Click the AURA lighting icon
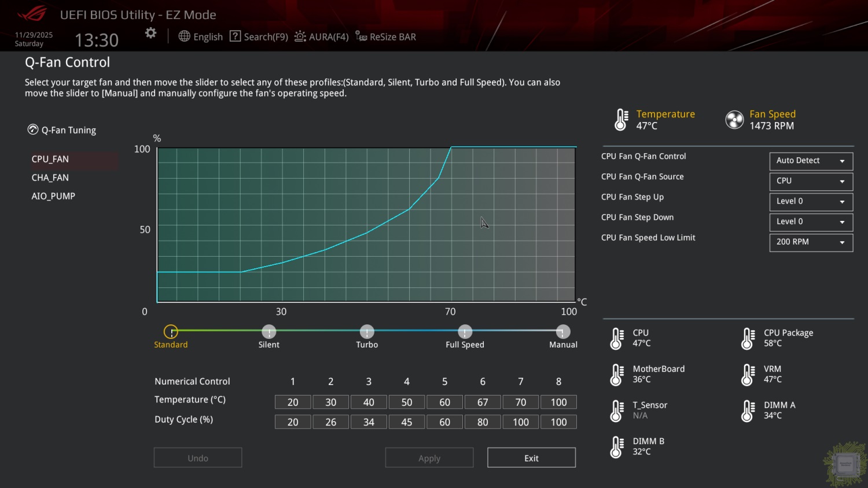Image resolution: width=868 pixels, height=488 pixels. pos(300,36)
